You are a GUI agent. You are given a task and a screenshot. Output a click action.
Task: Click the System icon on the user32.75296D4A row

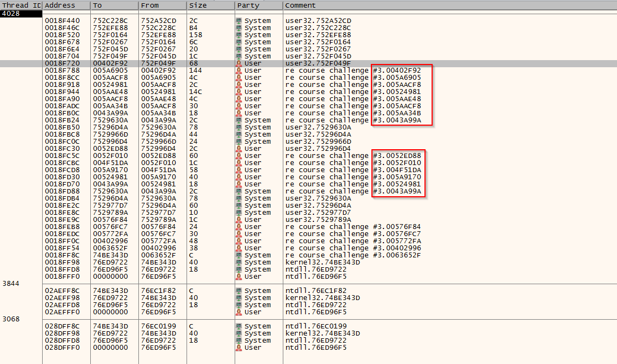238,134
